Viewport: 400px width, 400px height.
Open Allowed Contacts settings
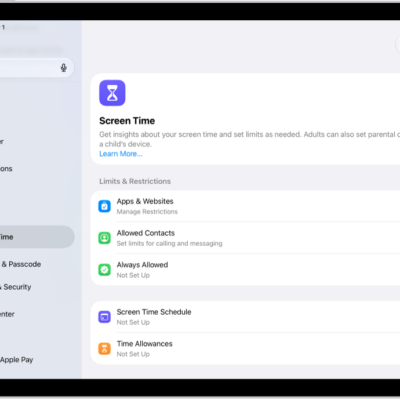(245, 238)
